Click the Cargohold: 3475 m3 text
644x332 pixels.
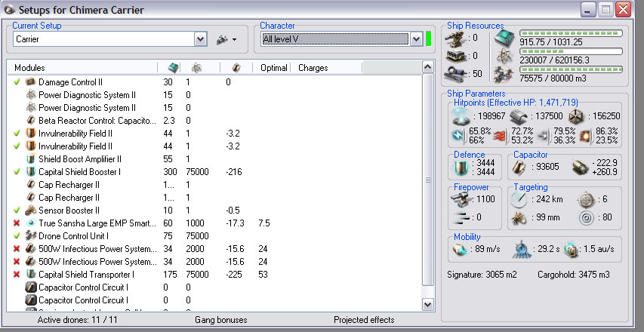click(x=573, y=275)
